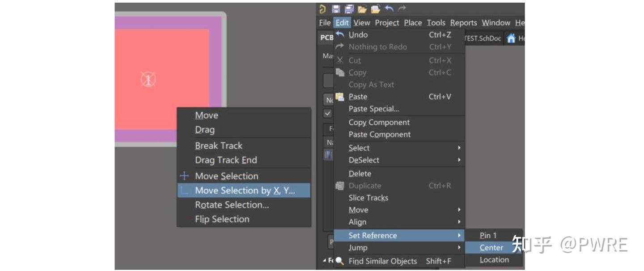Select Move Selection by X, Y
Screen dimensions: 644x271
click(x=245, y=191)
